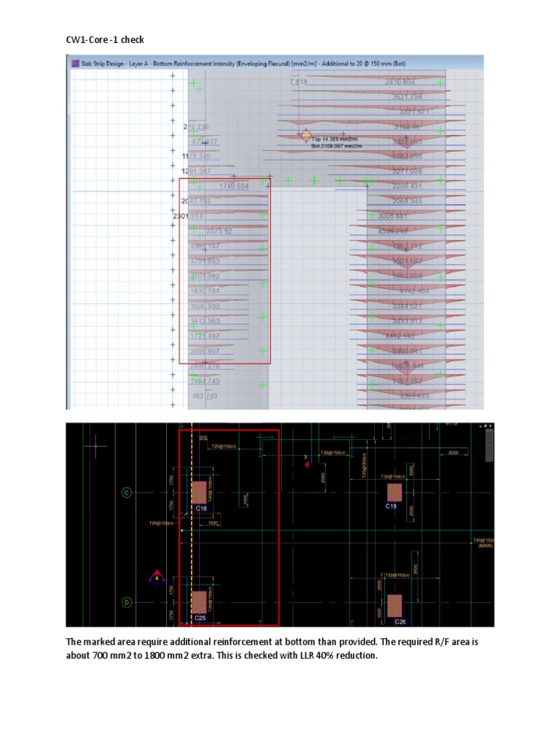Select strip value 6582.098
Screen dimensions: 560x747
(407, 156)
